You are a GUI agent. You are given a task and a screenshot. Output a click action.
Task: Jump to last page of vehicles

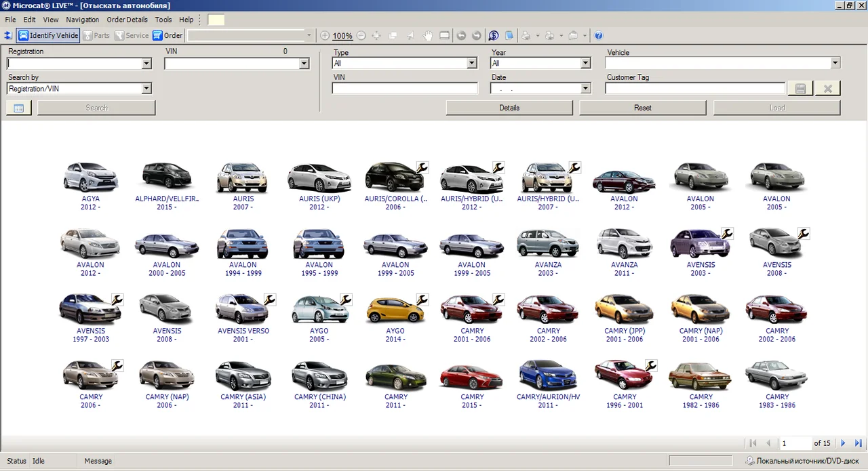pos(858,443)
